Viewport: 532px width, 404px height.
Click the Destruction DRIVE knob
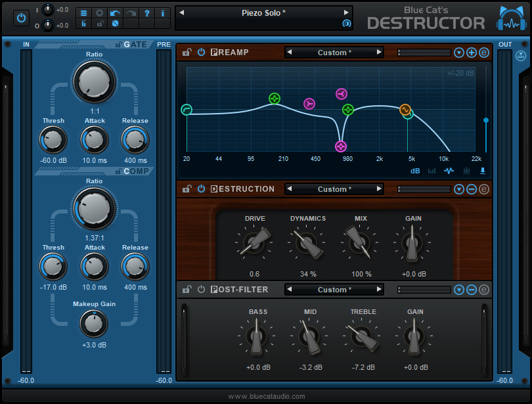tap(254, 242)
